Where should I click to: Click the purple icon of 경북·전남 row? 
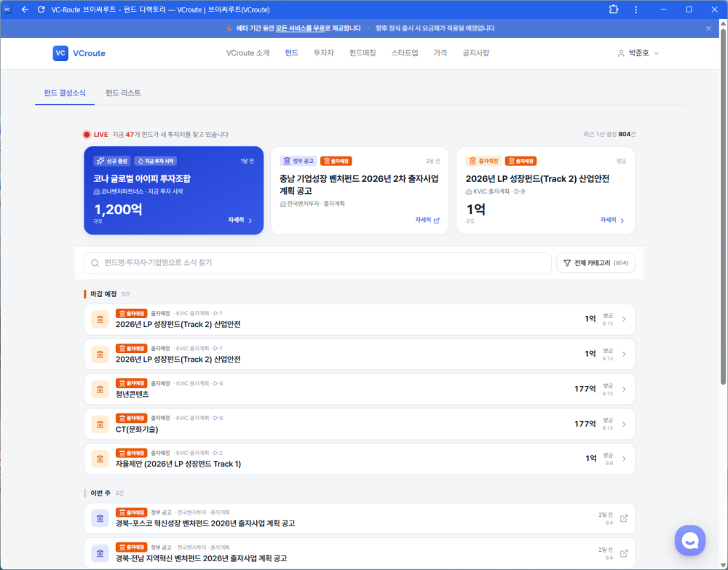(100, 553)
